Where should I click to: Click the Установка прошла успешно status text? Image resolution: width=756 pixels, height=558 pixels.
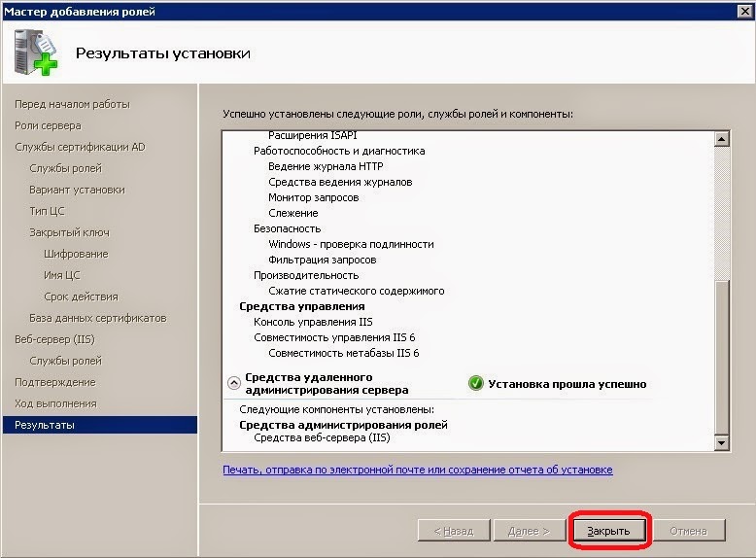567,384
